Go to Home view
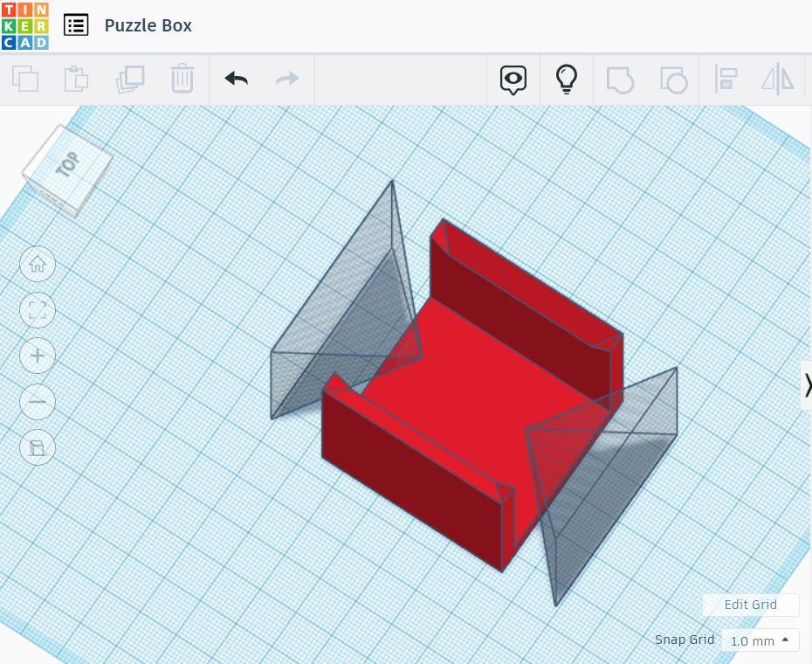This screenshot has width=812, height=664. [38, 265]
